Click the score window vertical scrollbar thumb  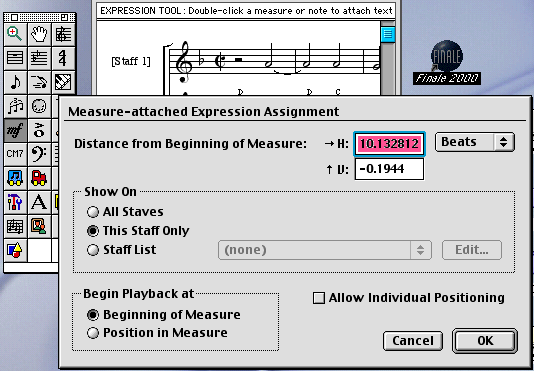coord(388,34)
